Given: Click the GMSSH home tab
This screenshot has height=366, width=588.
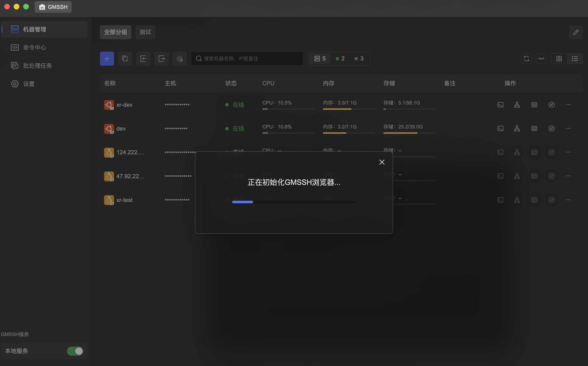Looking at the screenshot, I should coord(53,7).
